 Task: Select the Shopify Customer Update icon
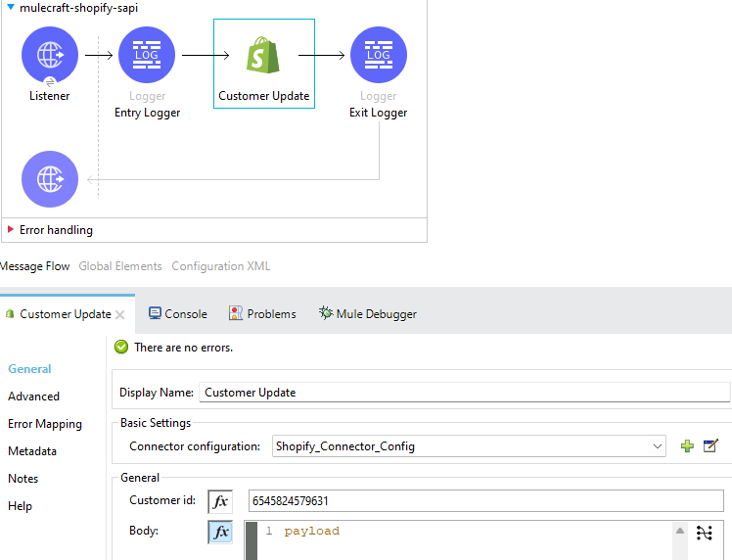263,56
